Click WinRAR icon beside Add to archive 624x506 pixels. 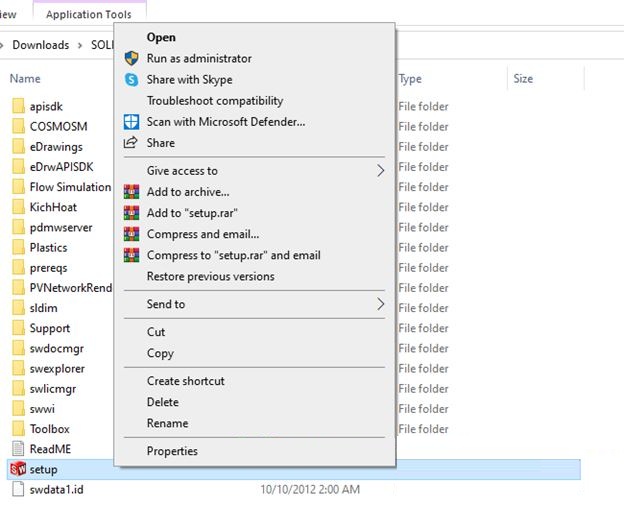131,192
